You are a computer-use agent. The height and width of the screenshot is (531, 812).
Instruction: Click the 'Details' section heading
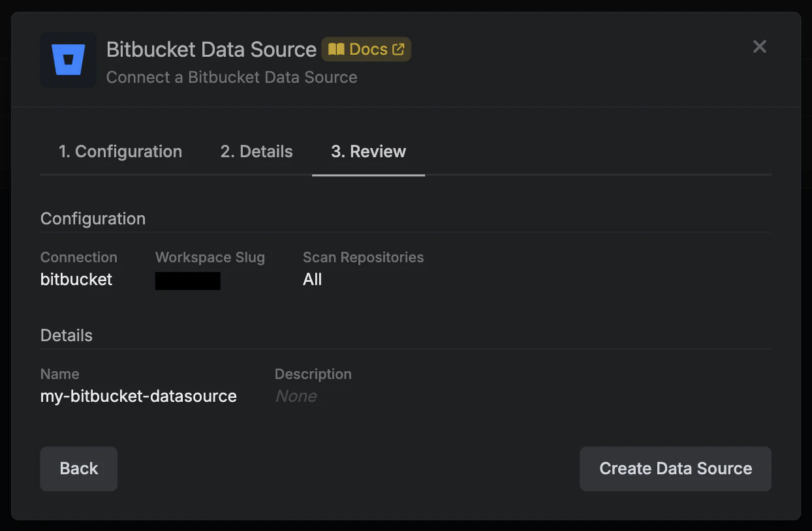[x=67, y=335]
